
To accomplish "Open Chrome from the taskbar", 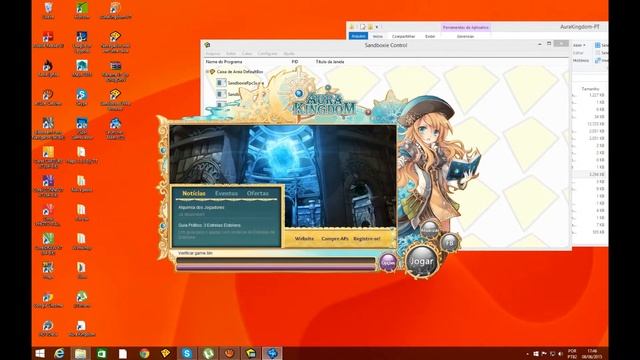I will (144, 353).
